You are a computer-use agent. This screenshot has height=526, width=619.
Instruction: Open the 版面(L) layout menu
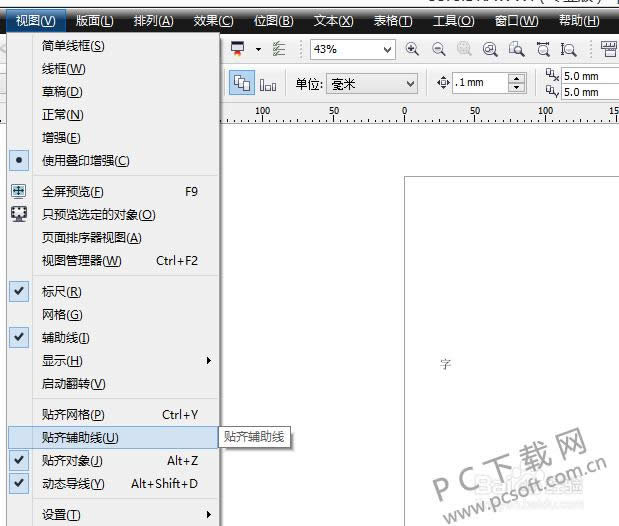click(x=94, y=21)
